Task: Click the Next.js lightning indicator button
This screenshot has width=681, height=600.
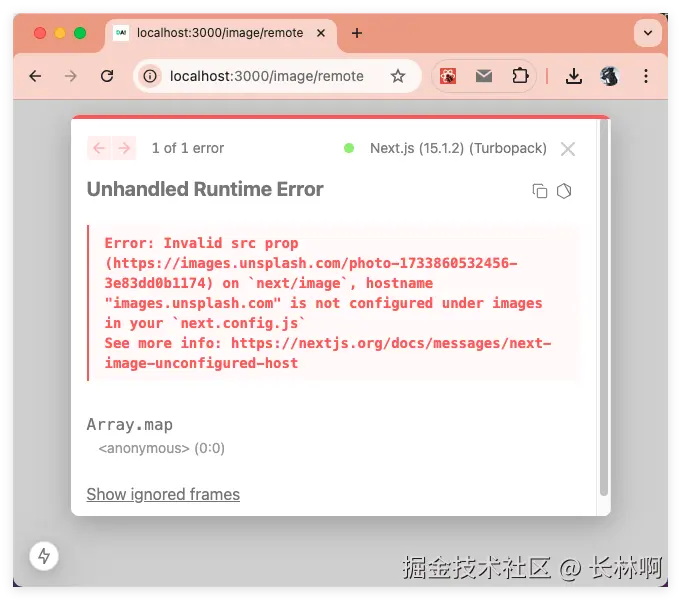Action: (44, 556)
